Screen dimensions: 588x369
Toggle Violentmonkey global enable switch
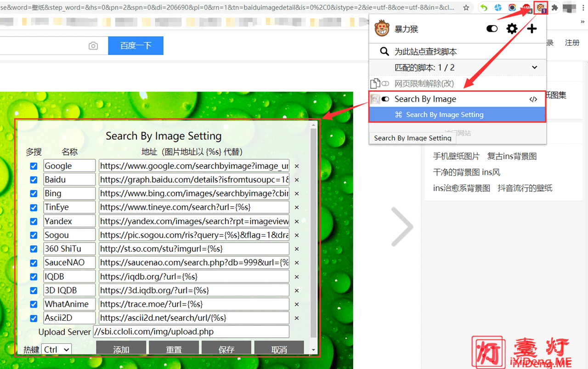coord(492,29)
